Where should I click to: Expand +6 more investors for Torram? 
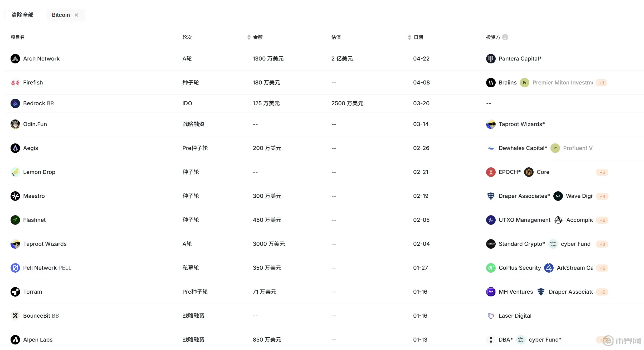[602, 292]
